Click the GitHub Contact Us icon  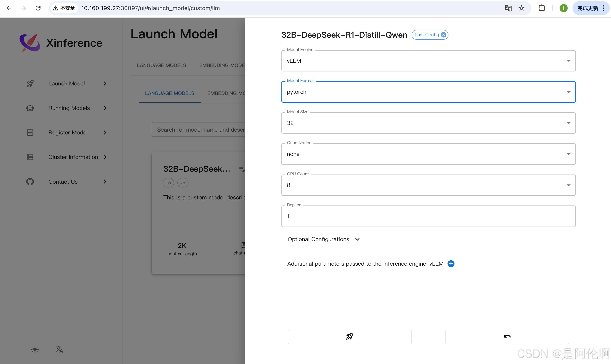tap(30, 182)
